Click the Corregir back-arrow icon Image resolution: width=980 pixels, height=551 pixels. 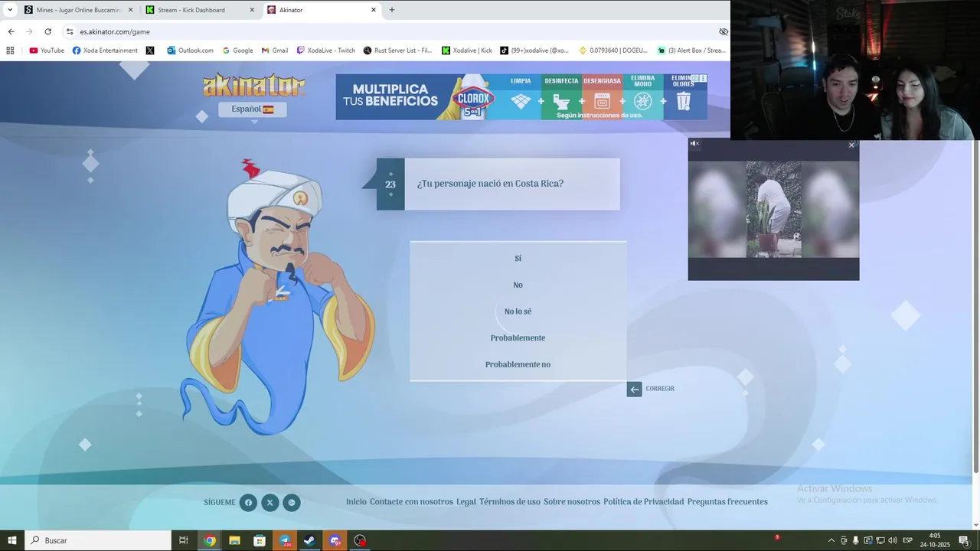634,389
